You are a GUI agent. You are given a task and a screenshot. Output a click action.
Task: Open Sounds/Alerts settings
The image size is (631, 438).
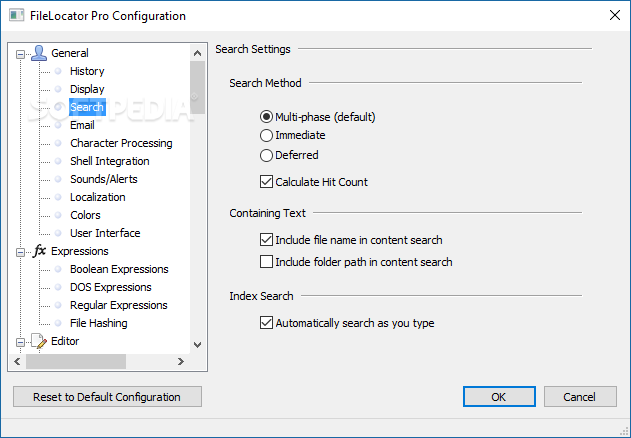point(103,179)
